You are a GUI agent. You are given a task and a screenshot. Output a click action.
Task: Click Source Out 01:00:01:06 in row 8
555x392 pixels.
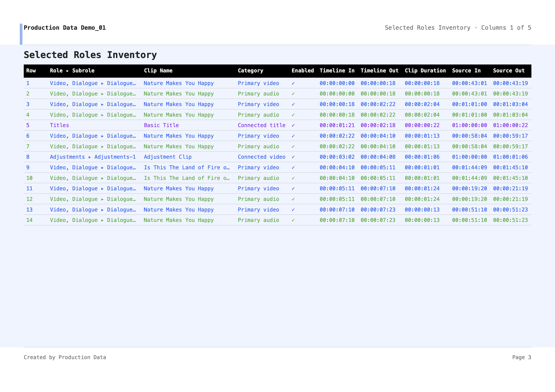[x=510, y=157]
